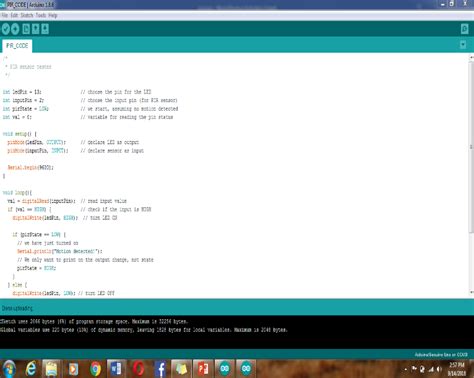474x378 pixels.
Task: Open the File menu
Action: 5,15
